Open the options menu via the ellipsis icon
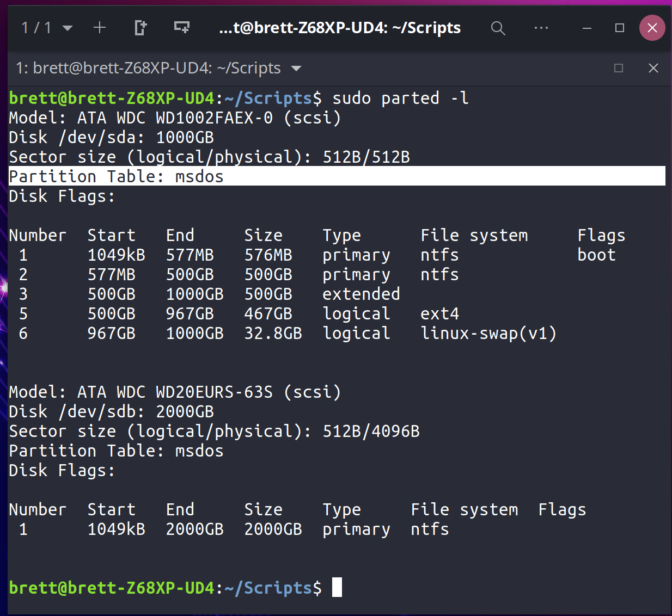The height and width of the screenshot is (616, 672). pos(541,28)
